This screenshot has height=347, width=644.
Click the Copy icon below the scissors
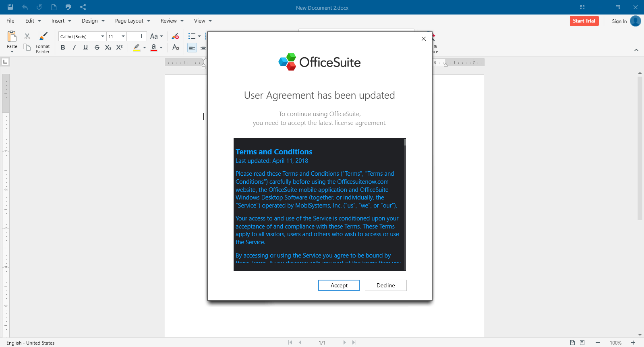(27, 47)
